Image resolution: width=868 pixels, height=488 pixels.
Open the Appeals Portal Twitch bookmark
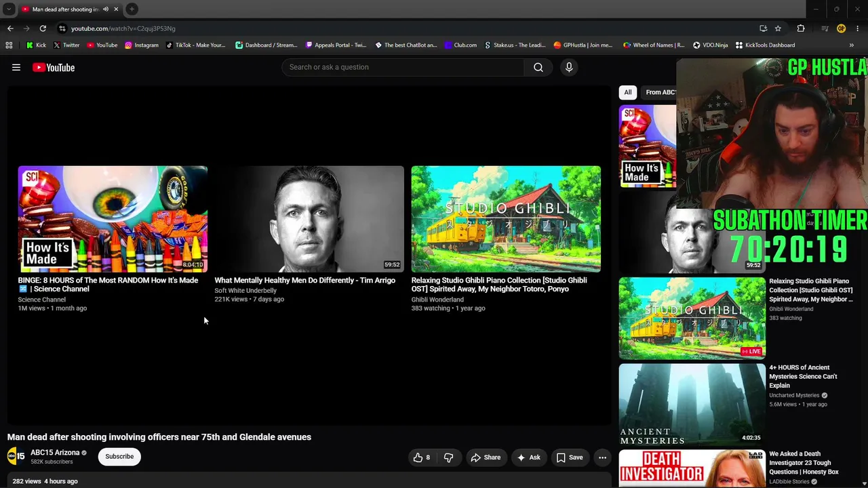(336, 45)
